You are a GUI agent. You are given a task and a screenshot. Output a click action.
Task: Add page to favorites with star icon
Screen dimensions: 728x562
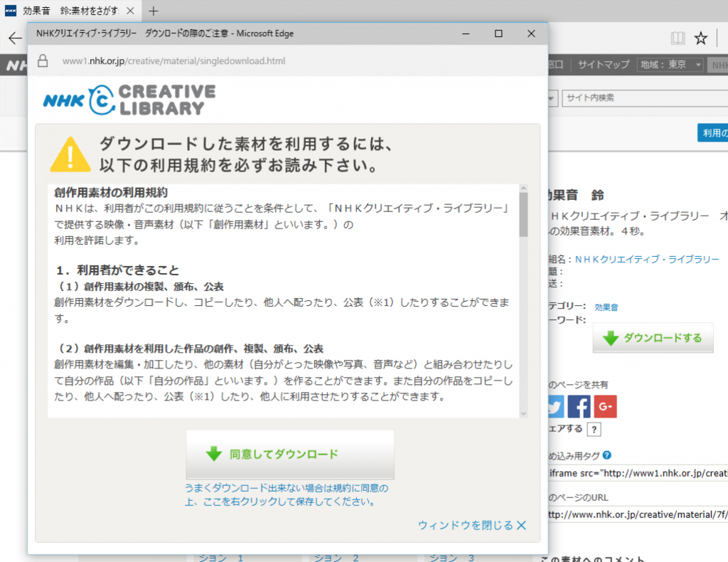point(700,38)
